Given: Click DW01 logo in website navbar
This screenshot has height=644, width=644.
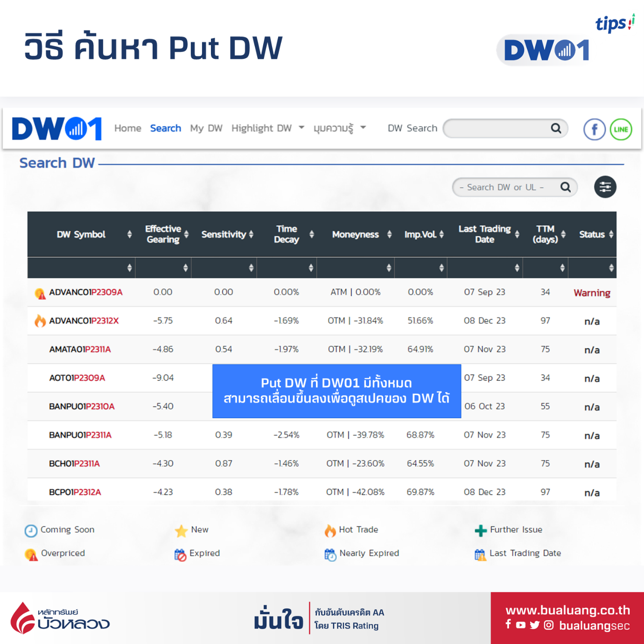Looking at the screenshot, I should (57, 128).
